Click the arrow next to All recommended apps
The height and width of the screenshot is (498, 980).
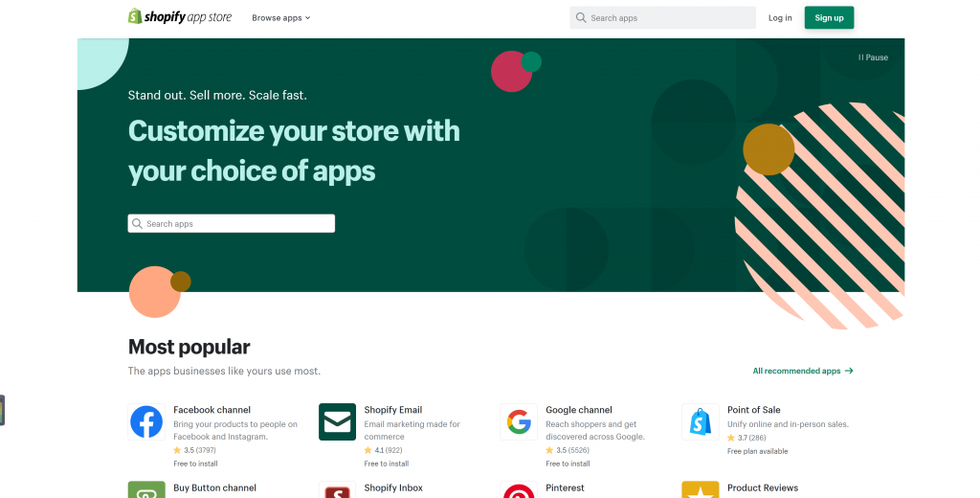coord(849,371)
